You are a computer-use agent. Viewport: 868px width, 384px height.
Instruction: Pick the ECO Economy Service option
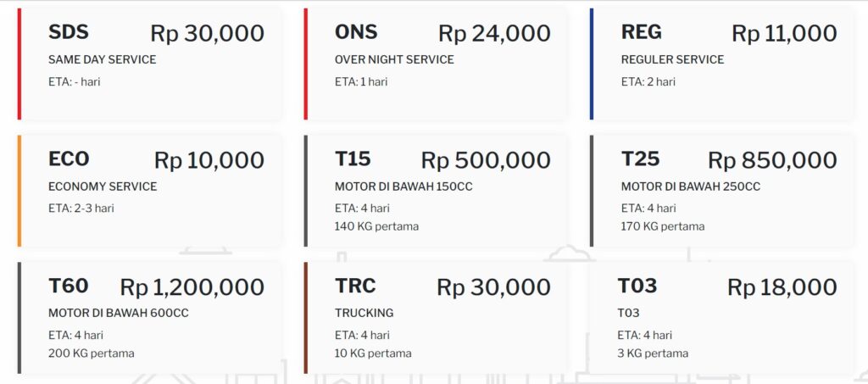point(150,191)
